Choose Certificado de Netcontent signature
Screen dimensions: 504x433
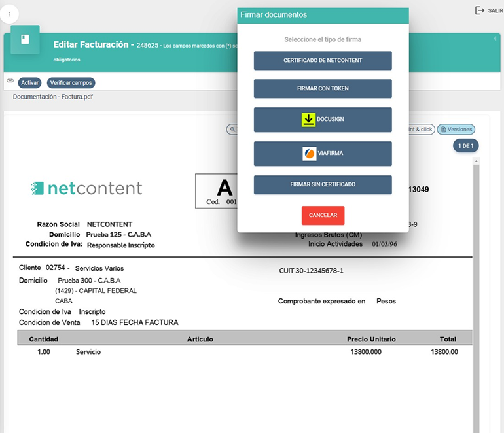[323, 61]
